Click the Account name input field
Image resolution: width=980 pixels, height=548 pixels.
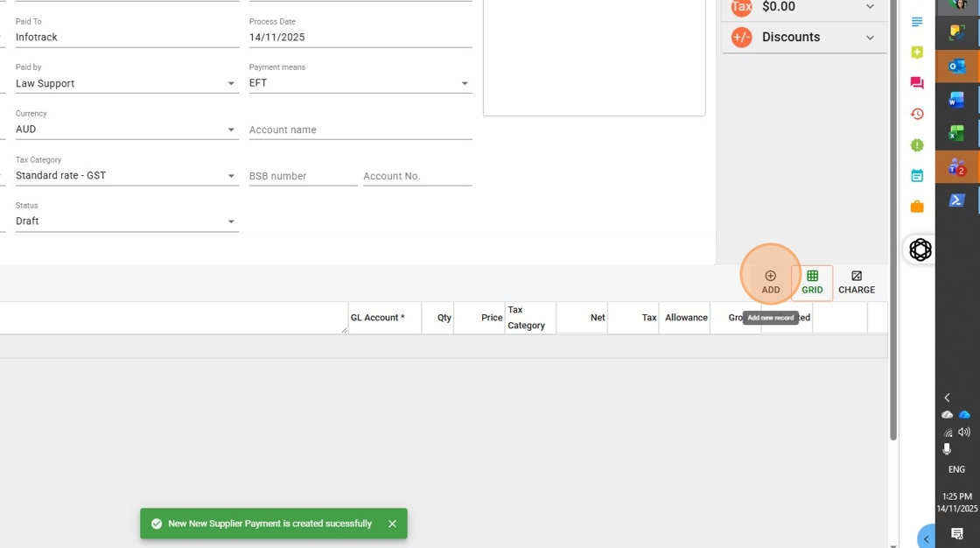click(359, 129)
